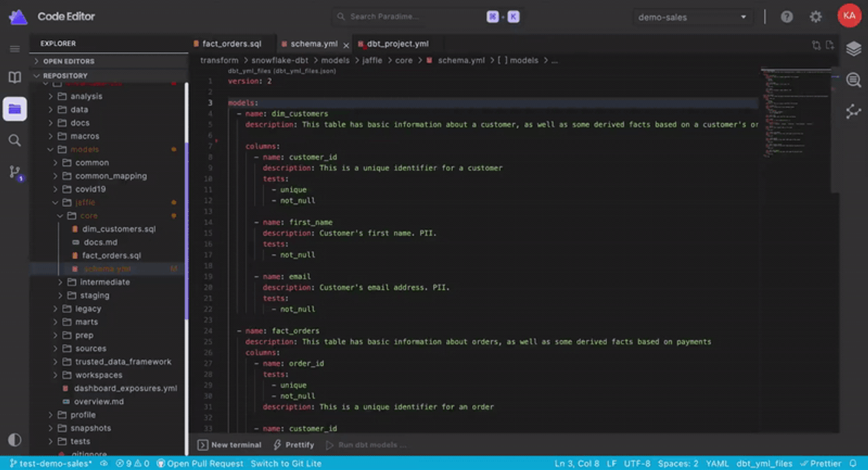The width and height of the screenshot is (868, 470).
Task: Click Switch to Git Lite
Action: 285,463
